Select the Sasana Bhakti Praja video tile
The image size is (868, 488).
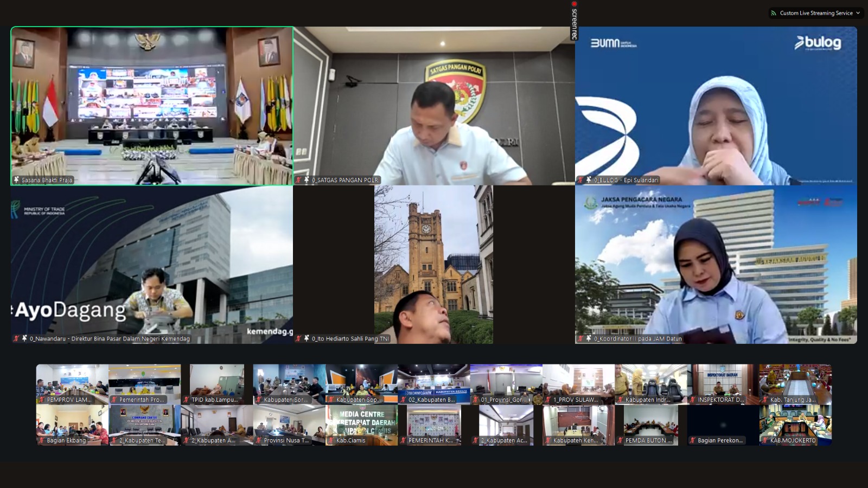click(152, 106)
